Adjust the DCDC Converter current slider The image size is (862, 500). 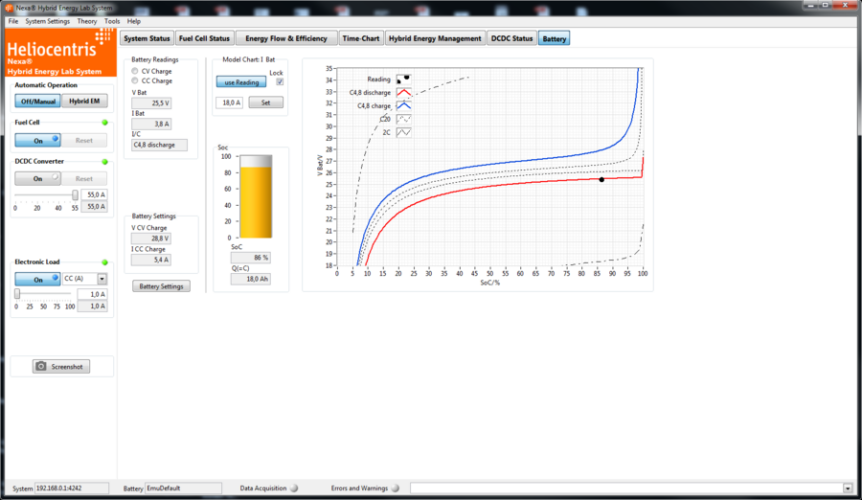pyautogui.click(x=75, y=195)
